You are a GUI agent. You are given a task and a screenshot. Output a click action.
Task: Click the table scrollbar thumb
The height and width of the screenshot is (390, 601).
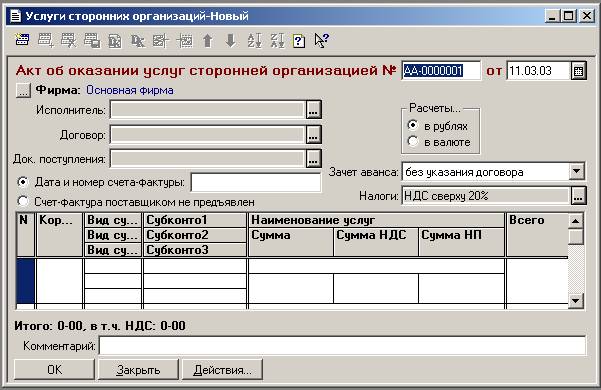coord(575,236)
